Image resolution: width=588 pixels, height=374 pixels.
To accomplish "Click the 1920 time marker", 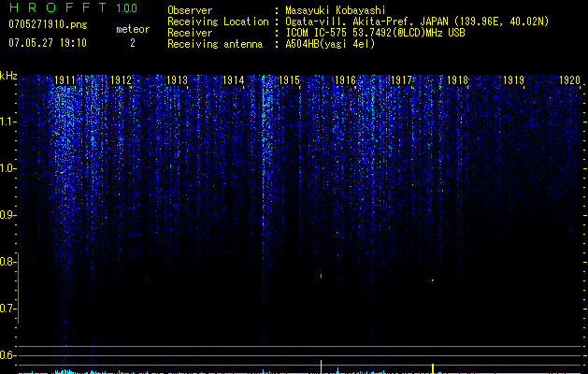I will [x=569, y=80].
